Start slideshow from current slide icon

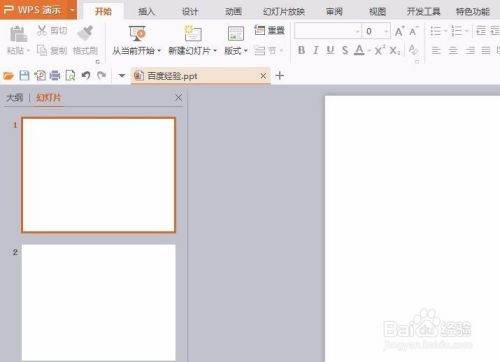coord(137,33)
